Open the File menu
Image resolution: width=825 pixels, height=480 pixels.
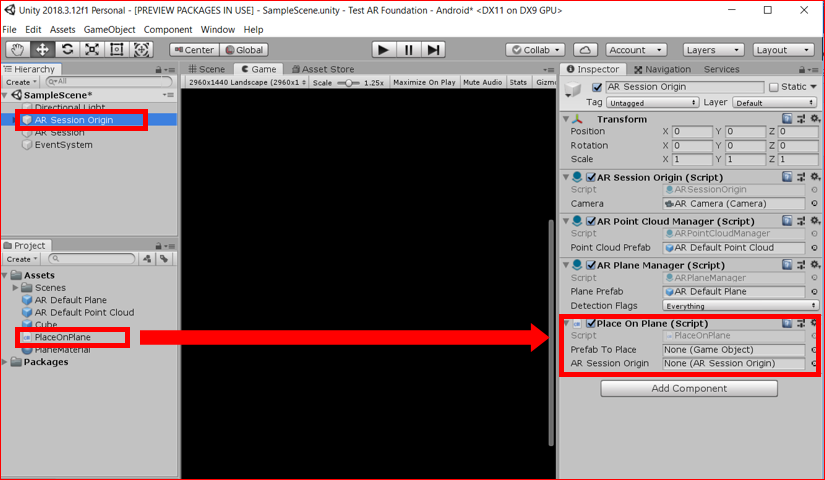tap(9, 29)
